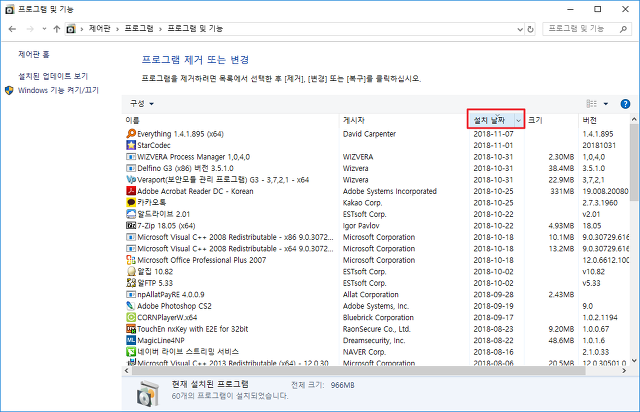
Task: Click the WIZVERA Process Manager icon
Action: click(x=131, y=157)
